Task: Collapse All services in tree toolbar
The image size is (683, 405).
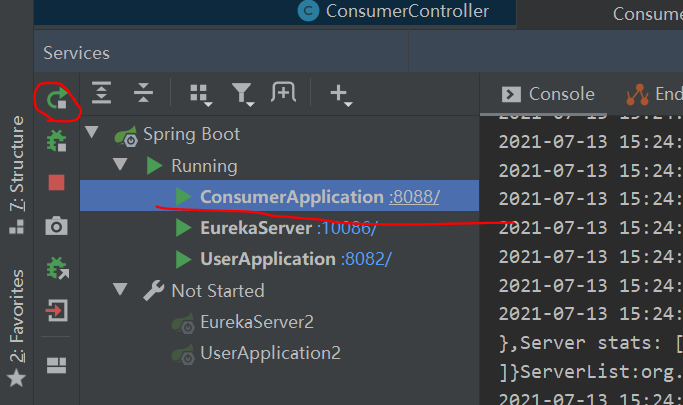Action: point(143,93)
